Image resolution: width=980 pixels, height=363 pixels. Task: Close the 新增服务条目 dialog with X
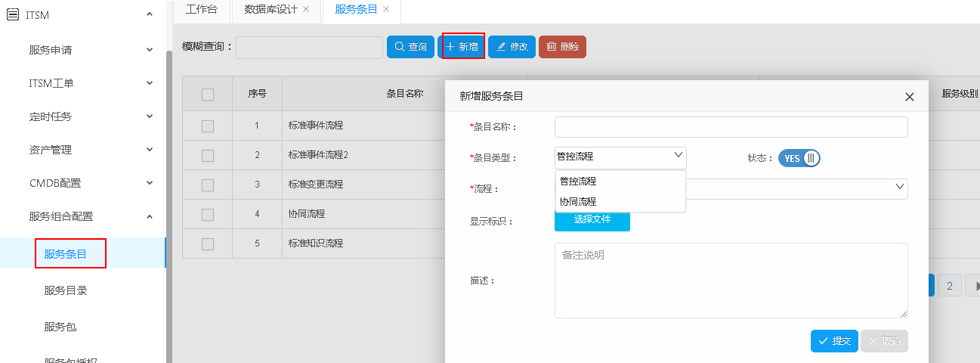click(909, 97)
